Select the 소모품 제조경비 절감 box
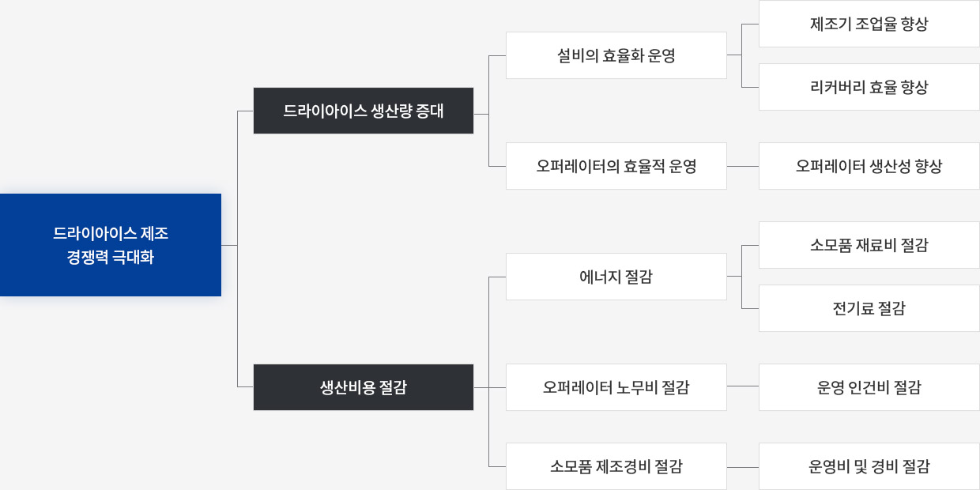The height and width of the screenshot is (490, 980). 616,466
